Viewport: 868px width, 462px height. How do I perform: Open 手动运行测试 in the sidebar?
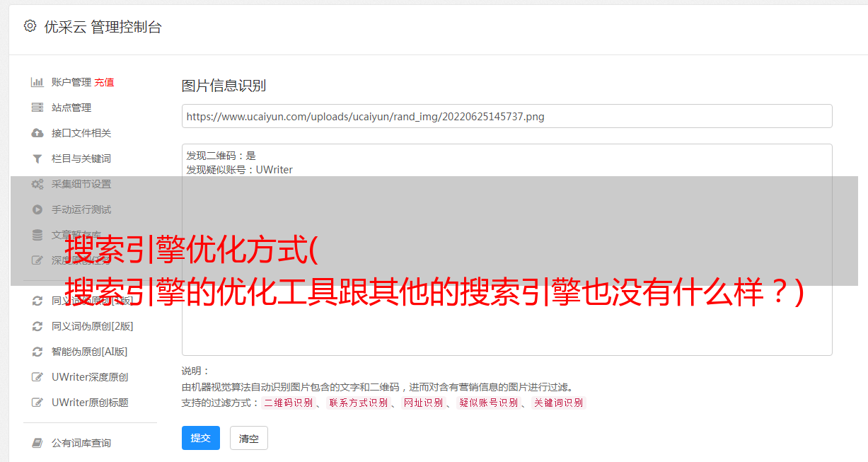[x=81, y=209]
